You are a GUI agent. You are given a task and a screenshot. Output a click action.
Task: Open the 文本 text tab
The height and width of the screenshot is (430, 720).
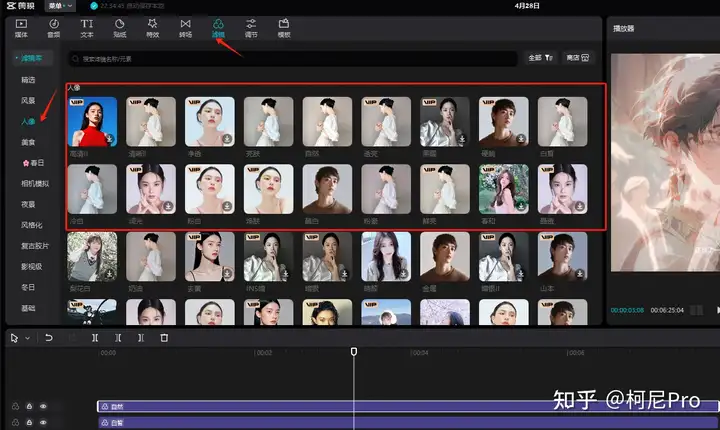point(87,28)
